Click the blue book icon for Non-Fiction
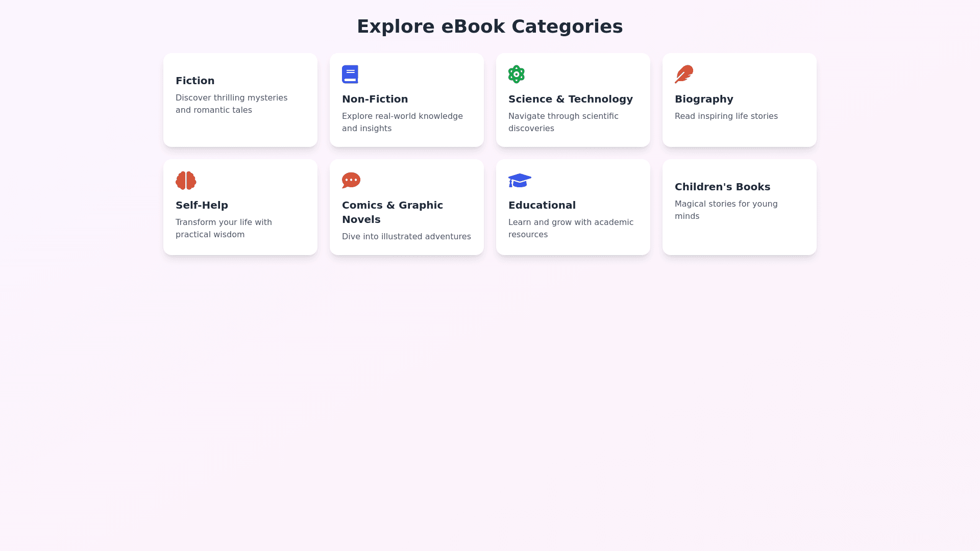 (350, 74)
